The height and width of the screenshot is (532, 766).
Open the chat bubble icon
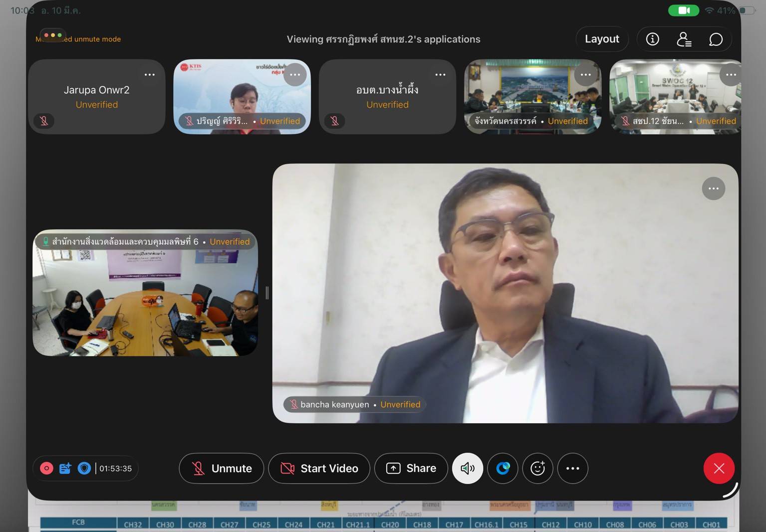716,39
